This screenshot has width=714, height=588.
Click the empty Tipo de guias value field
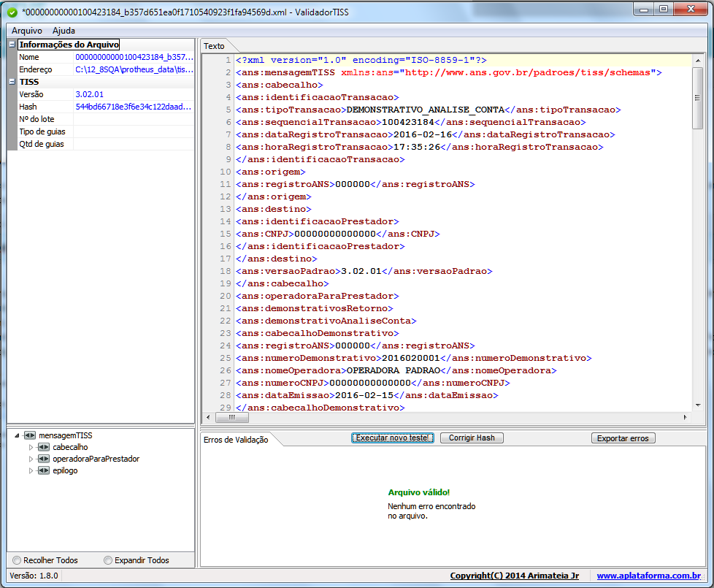[134, 131]
